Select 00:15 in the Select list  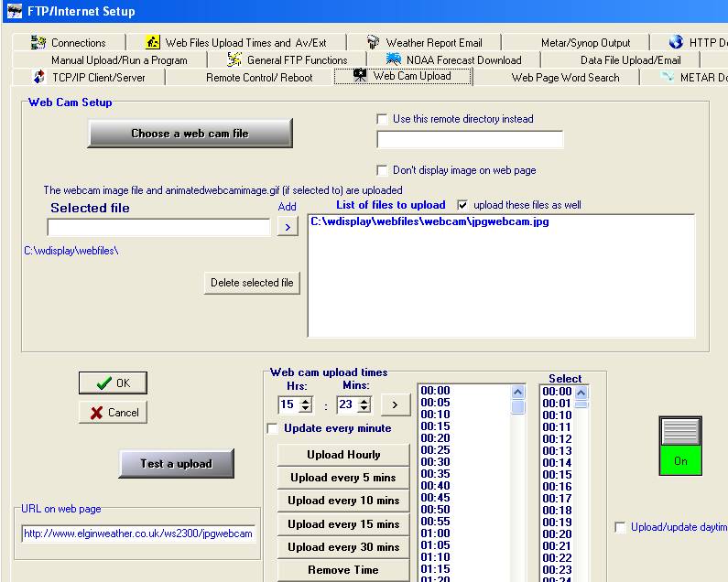point(557,475)
